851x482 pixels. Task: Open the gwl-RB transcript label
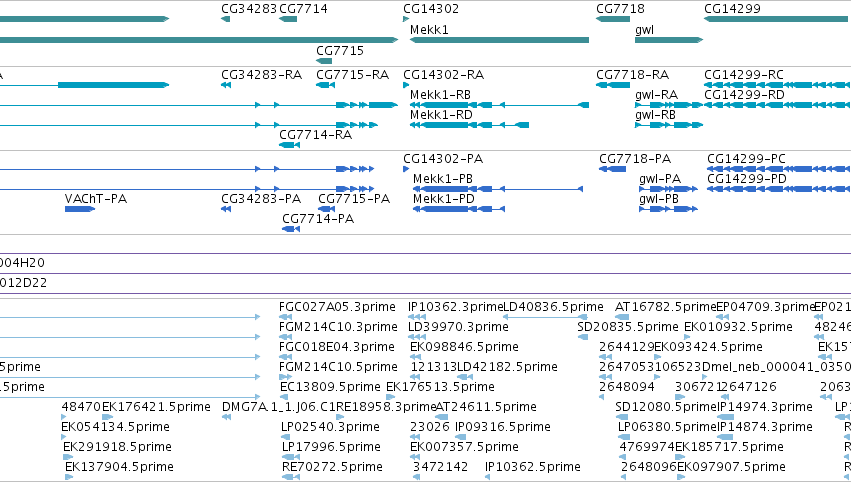pos(656,115)
